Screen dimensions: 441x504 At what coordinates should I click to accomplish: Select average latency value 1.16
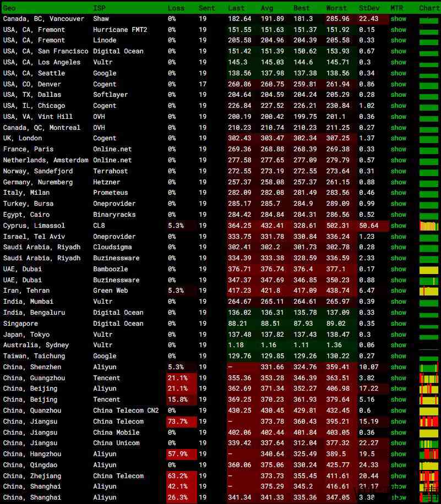[x=269, y=345]
